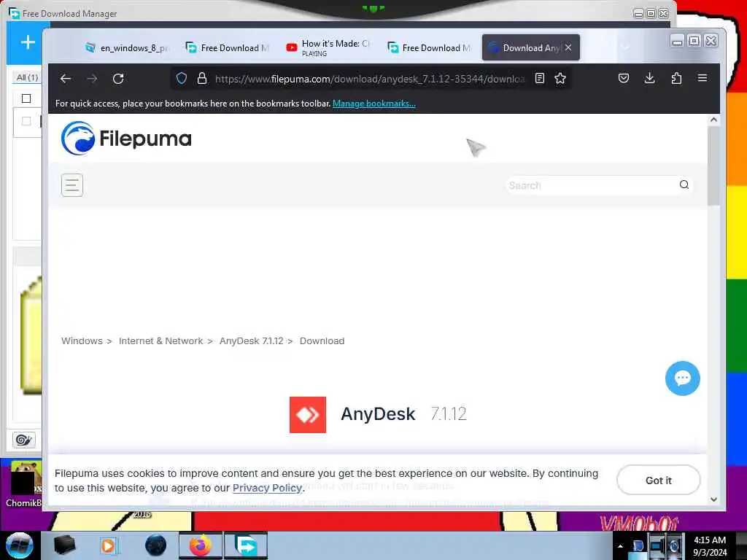Click the AnyDesk red logo icon

pos(308,415)
